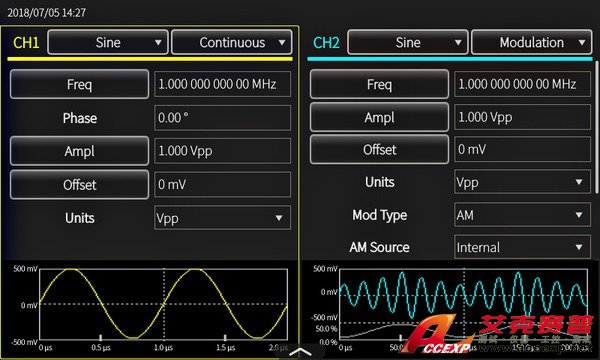
Task: Click CH1 Ampl button
Action: point(79,151)
